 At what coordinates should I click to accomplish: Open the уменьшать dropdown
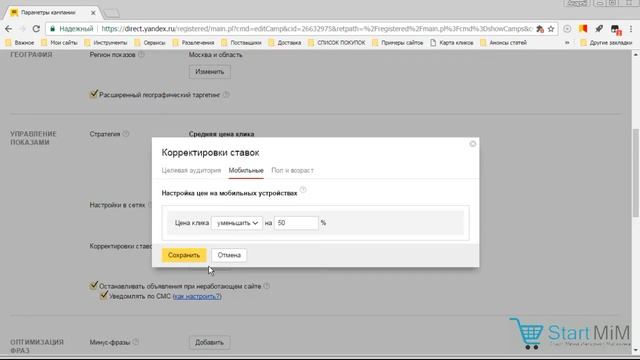[x=237, y=223]
